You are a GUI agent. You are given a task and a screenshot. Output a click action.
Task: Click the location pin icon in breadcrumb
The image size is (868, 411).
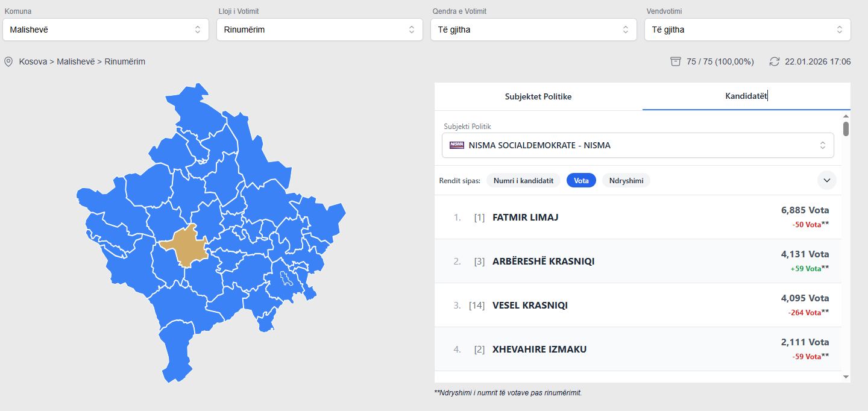pyautogui.click(x=8, y=61)
